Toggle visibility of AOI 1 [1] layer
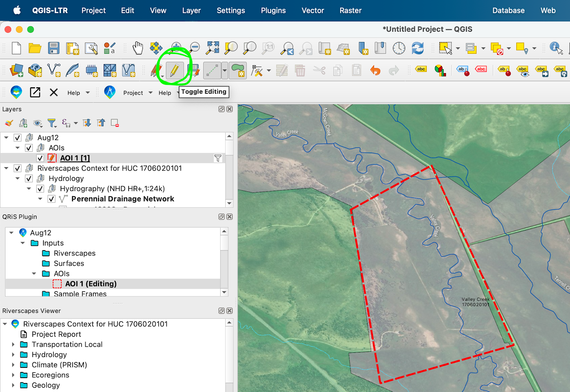Screen dimensions: 570x392 pos(40,158)
